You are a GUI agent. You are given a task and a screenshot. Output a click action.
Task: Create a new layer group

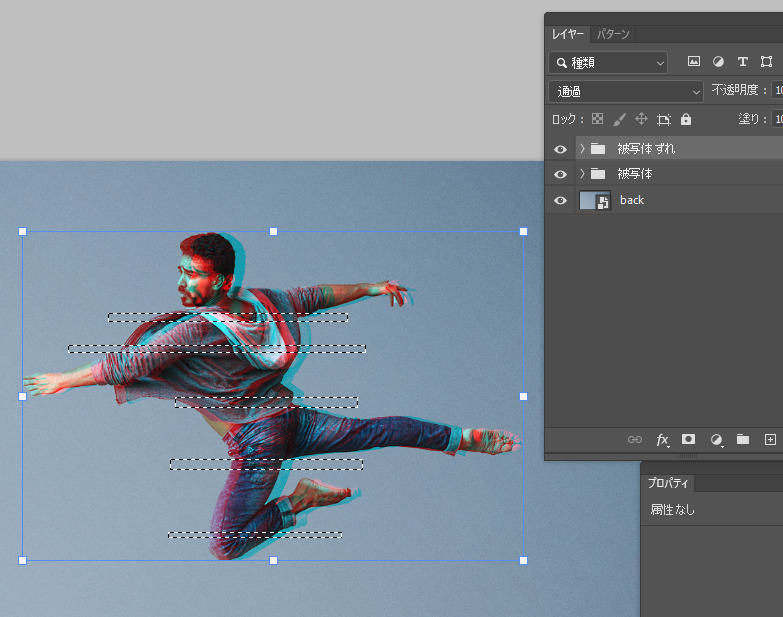743,439
